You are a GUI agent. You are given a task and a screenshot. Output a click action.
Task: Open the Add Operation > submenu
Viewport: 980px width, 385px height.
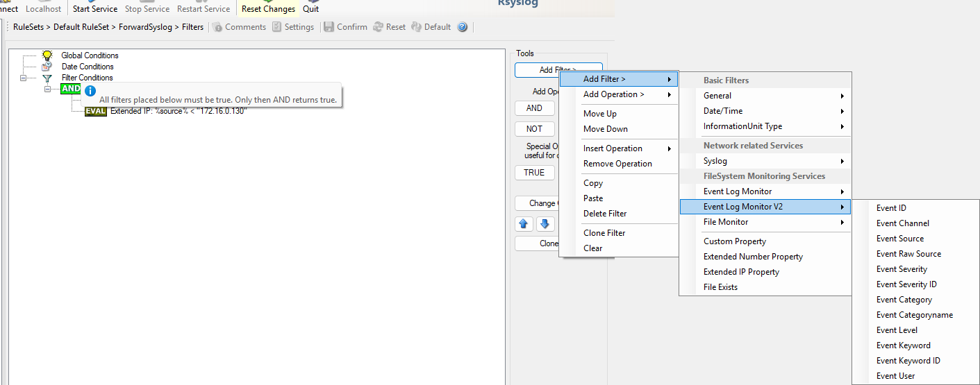tap(618, 94)
